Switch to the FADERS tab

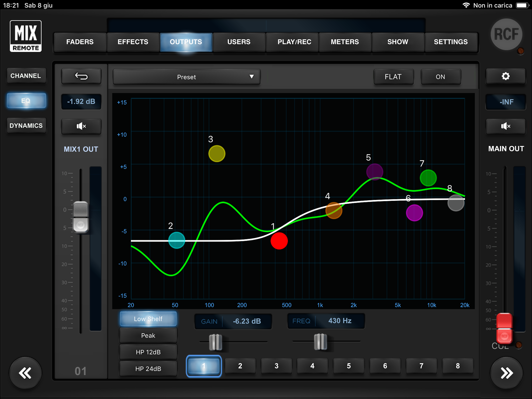coord(80,42)
